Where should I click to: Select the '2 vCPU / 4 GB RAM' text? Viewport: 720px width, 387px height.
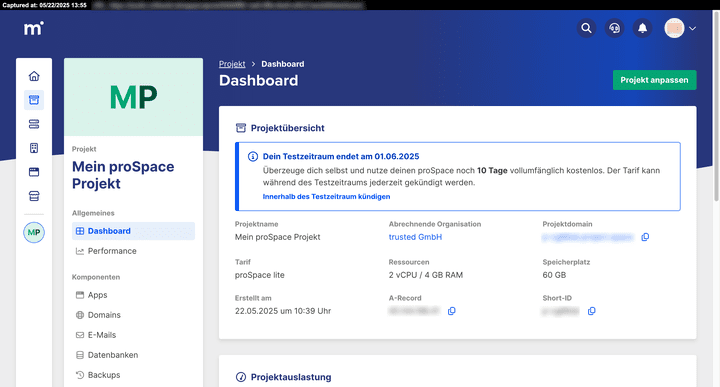[426, 275]
